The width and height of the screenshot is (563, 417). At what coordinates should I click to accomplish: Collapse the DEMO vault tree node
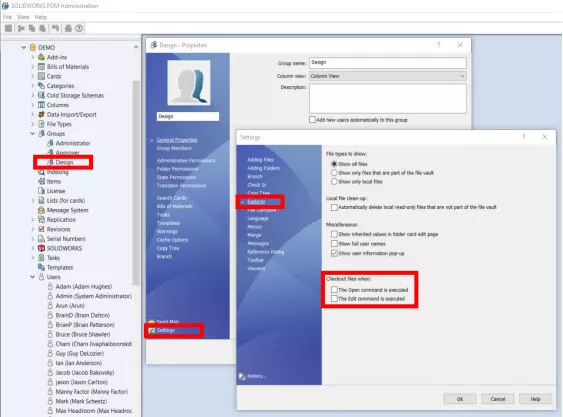point(24,47)
